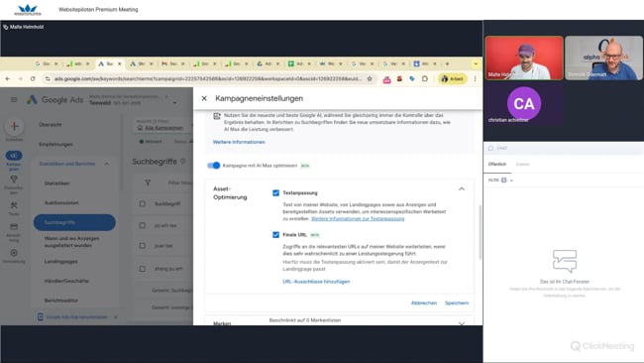This screenshot has width=644, height=363.
Task: Click the filter funnel icon in the table
Action: click(148, 182)
